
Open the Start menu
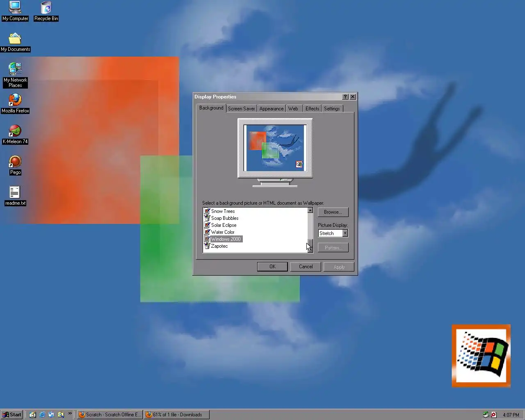(12, 415)
